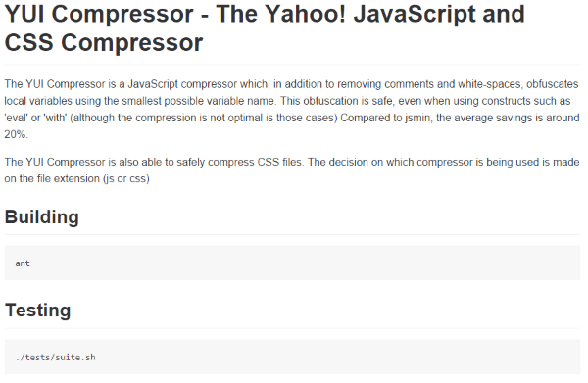Click '20%.' at end of first paragraph
This screenshot has height=383, width=588.
16,134
